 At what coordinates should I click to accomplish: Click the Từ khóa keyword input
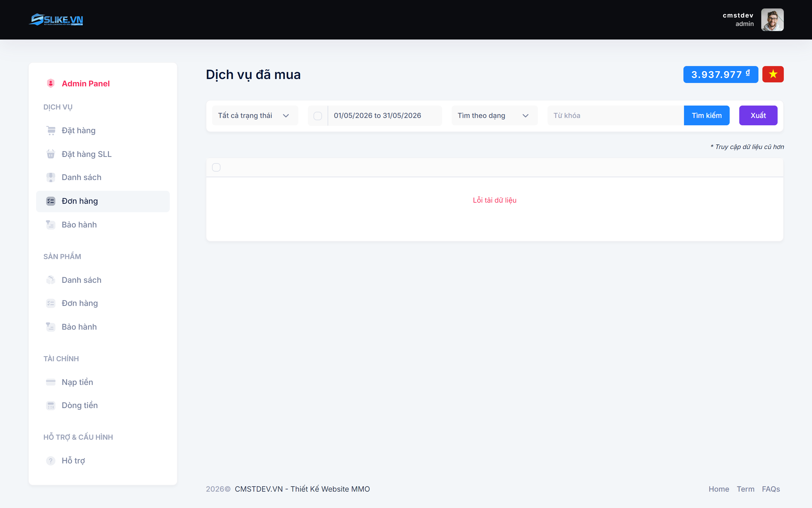tap(615, 116)
